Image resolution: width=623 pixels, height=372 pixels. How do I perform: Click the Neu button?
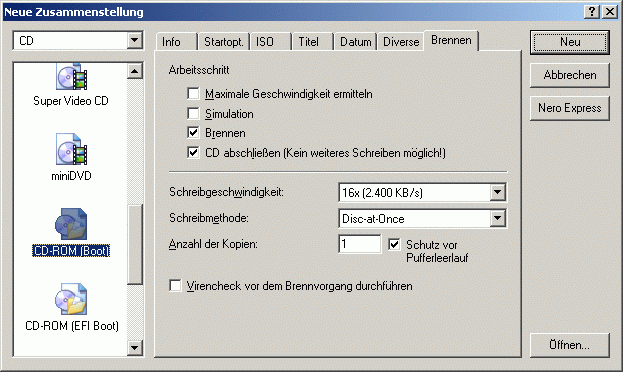[570, 42]
